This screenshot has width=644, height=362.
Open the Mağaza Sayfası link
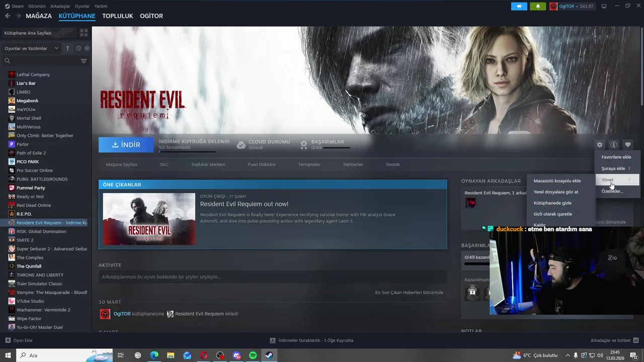(122, 164)
